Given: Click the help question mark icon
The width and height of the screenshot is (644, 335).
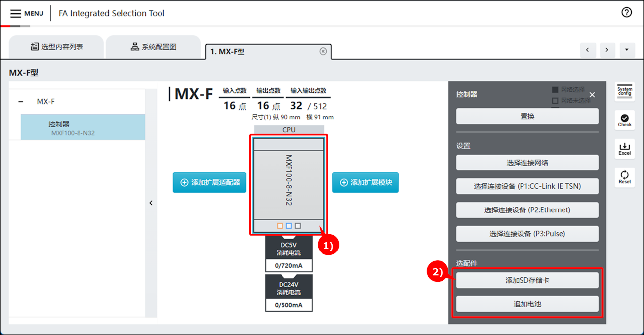Looking at the screenshot, I should click(x=626, y=13).
